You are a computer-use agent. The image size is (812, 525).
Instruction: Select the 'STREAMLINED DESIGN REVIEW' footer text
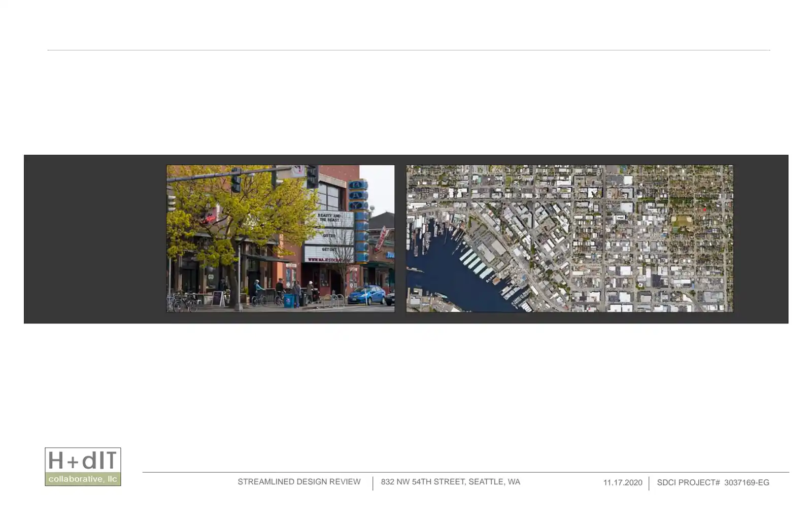coord(299,482)
